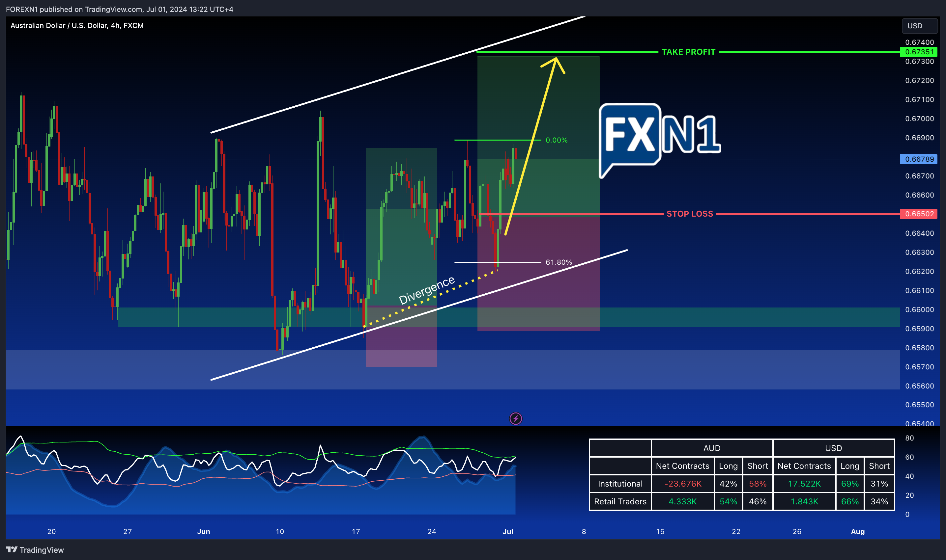Viewport: 946px width, 560px height.
Task: Click the Institutional AUD Long 42% cell
Action: [728, 483]
